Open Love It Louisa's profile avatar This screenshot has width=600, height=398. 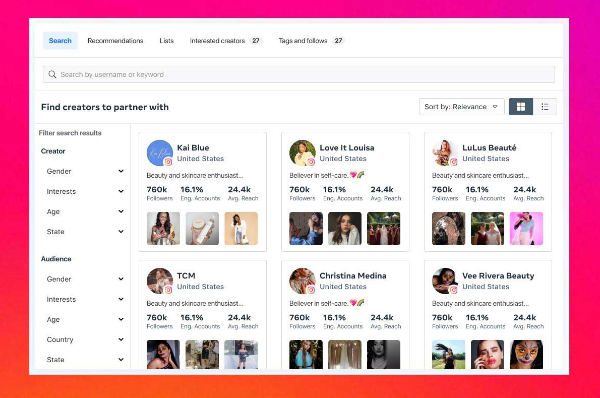click(x=302, y=153)
